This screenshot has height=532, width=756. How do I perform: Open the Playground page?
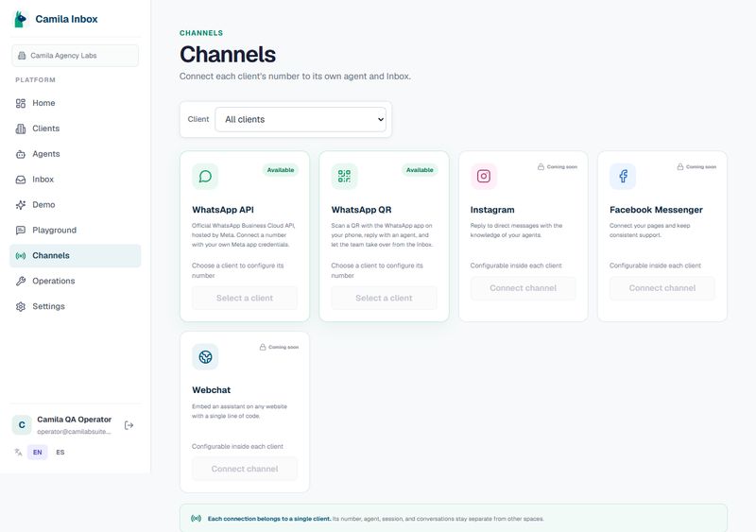[x=76, y=231]
